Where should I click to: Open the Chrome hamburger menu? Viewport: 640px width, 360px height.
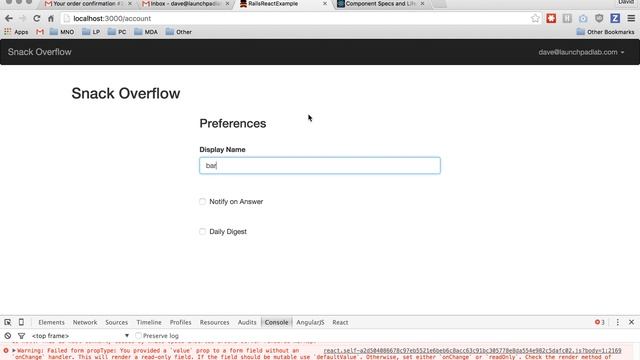coord(631,18)
